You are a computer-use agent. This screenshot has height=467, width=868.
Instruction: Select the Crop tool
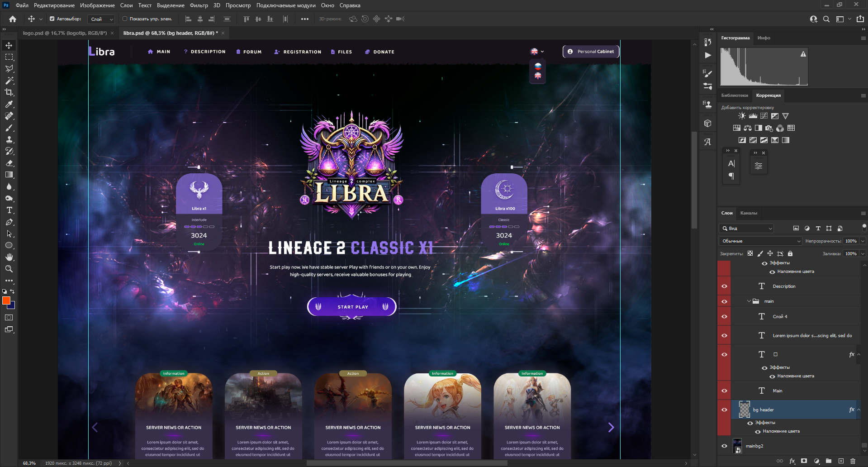point(9,92)
